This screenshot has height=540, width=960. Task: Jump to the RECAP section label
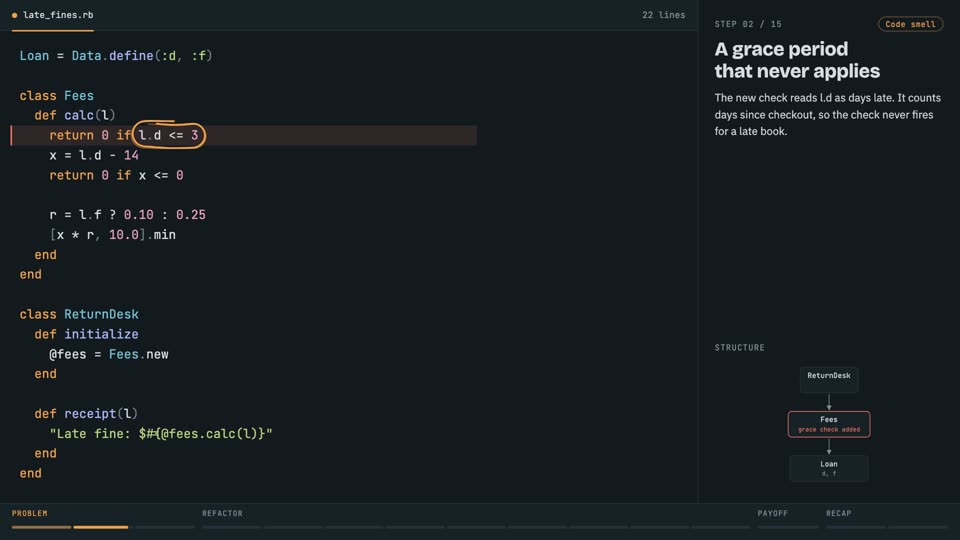(x=839, y=513)
